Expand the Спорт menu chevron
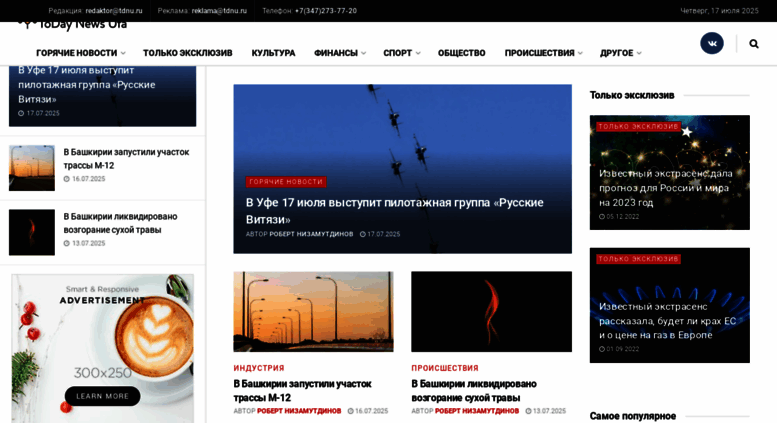This screenshot has height=423, width=777. 418,53
